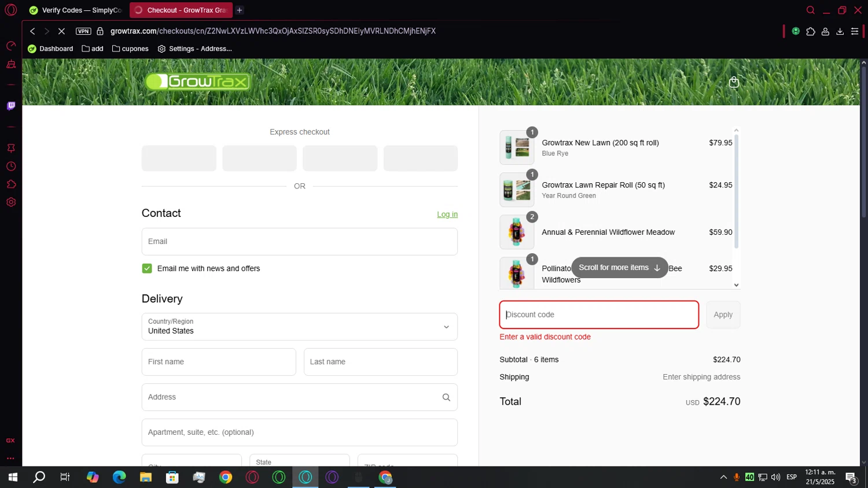The height and width of the screenshot is (488, 868).
Task: Open the Country/Region dropdown
Action: (300, 327)
